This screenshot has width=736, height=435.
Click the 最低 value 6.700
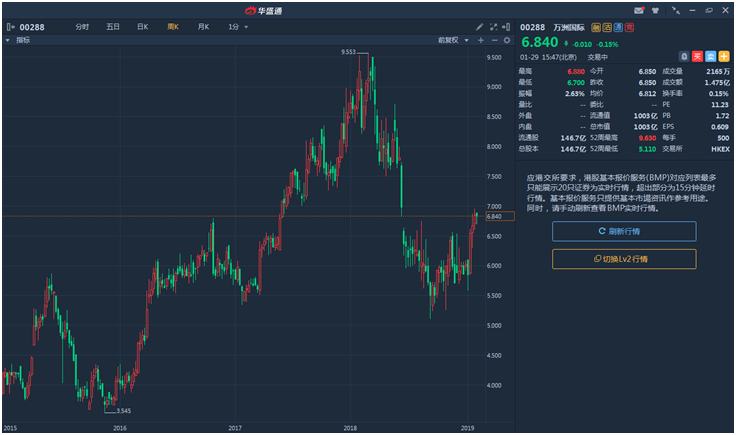(576, 83)
